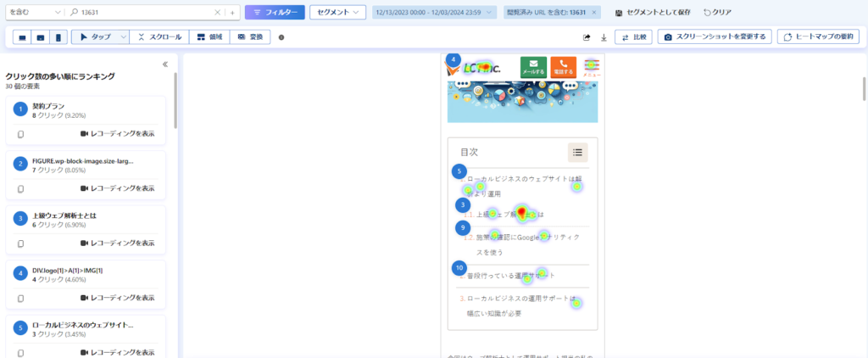868x358 pixels.
Task: Click the 比較 compare button
Action: tap(633, 37)
